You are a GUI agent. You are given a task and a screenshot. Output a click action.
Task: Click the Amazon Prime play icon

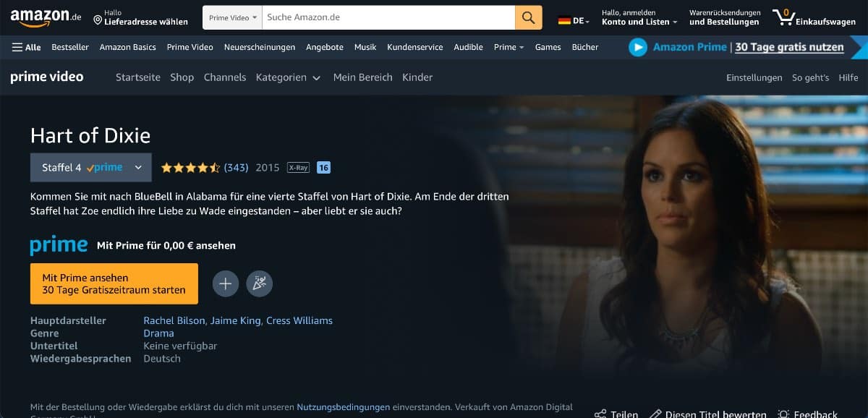[638, 47]
